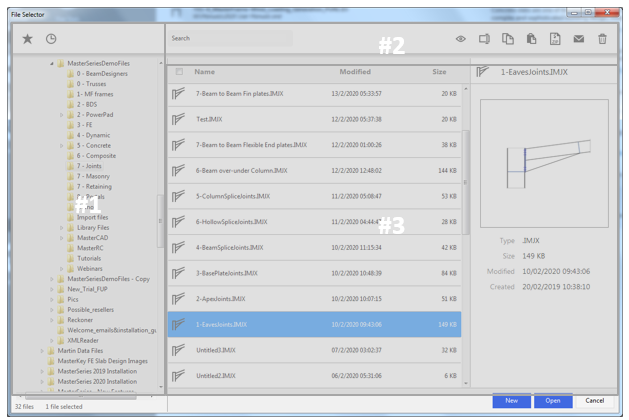629x420 pixels.
Task: Click the Open button
Action: pos(553,400)
